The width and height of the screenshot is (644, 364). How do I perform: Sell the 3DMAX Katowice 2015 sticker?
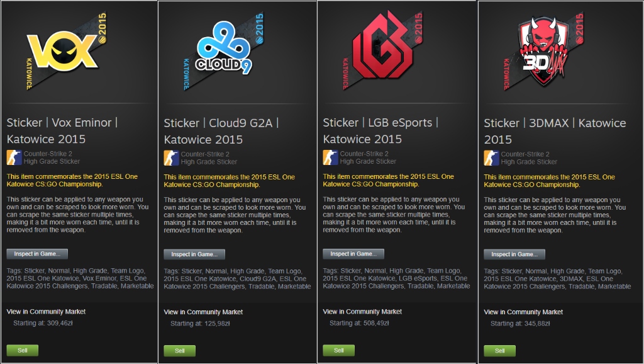tap(500, 351)
